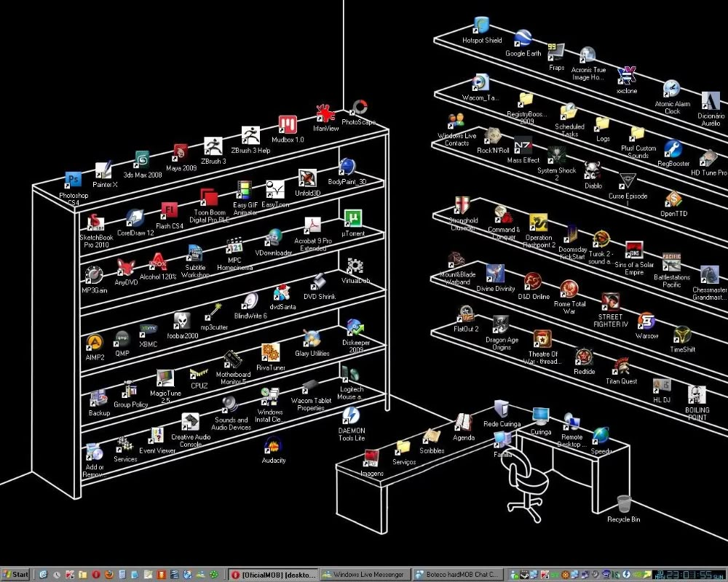Screen dimensions: 728x582
Task: Open STREET FIGHTER IV icon
Action: [610, 302]
